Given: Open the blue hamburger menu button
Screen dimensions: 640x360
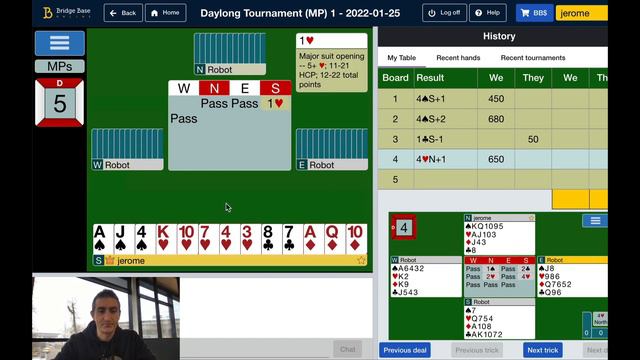Looking at the screenshot, I should point(60,43).
